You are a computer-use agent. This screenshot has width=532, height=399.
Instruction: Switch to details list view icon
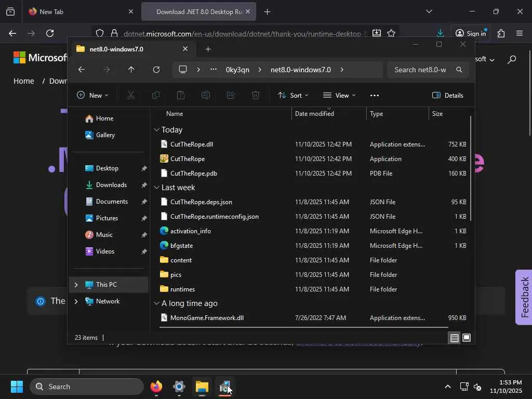pyautogui.click(x=454, y=338)
